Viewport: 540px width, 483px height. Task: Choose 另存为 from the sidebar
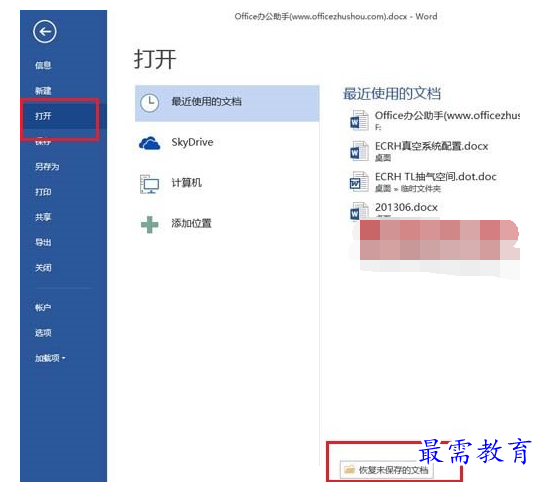click(47, 167)
